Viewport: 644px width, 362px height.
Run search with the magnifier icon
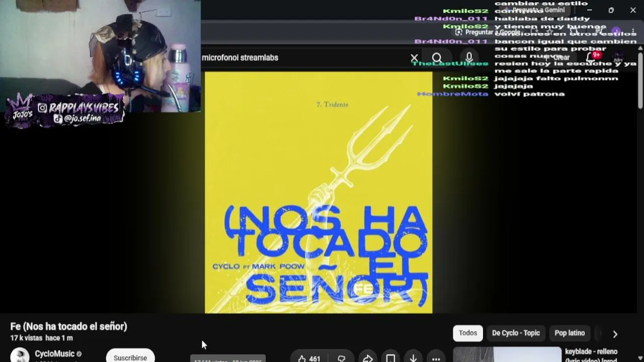[437, 58]
